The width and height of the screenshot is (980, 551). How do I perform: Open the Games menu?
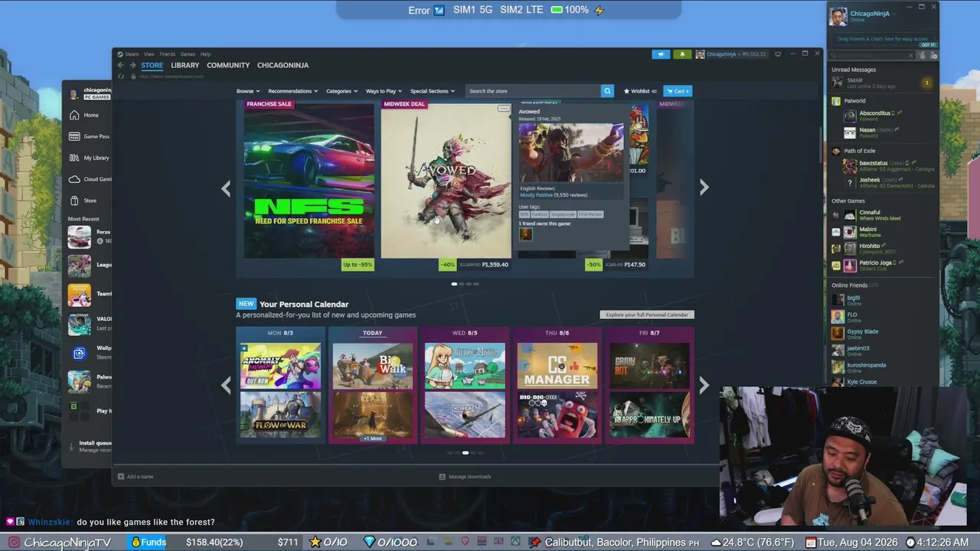188,54
